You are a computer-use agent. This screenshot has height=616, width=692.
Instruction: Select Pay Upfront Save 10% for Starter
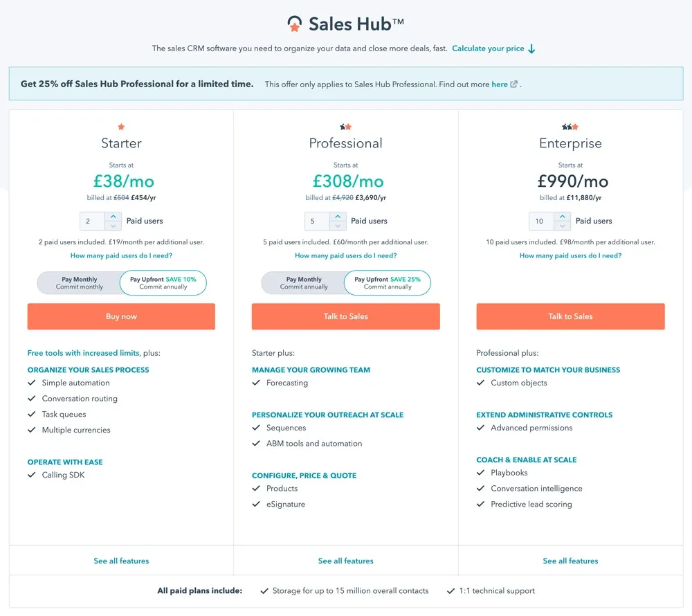163,283
